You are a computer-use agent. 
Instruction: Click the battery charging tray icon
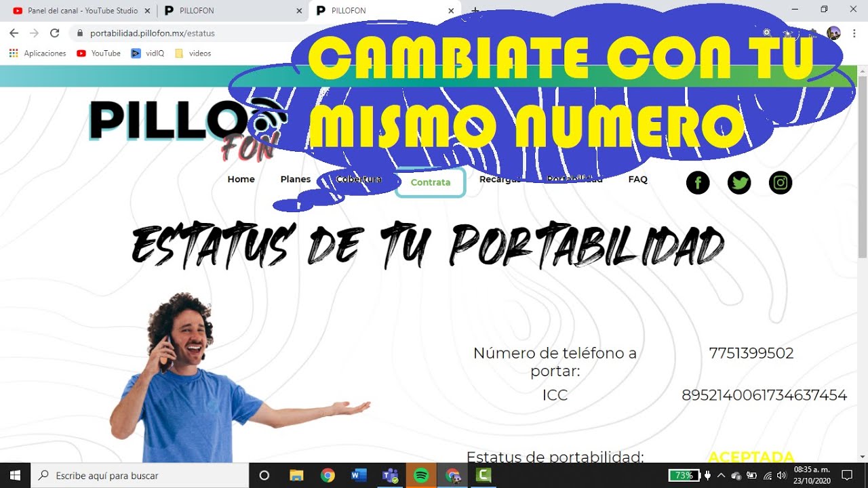click(751, 475)
